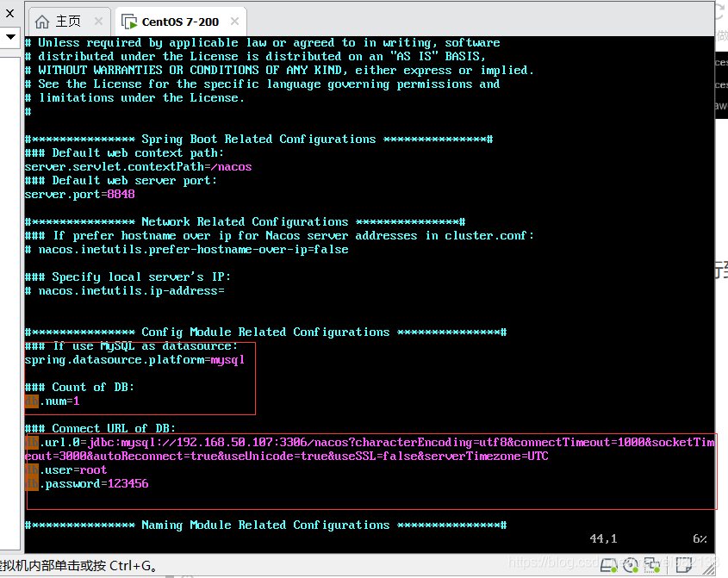Viewport: 728px width, 578px height.
Task: Click the Network Related Configurations header
Action: click(245, 222)
